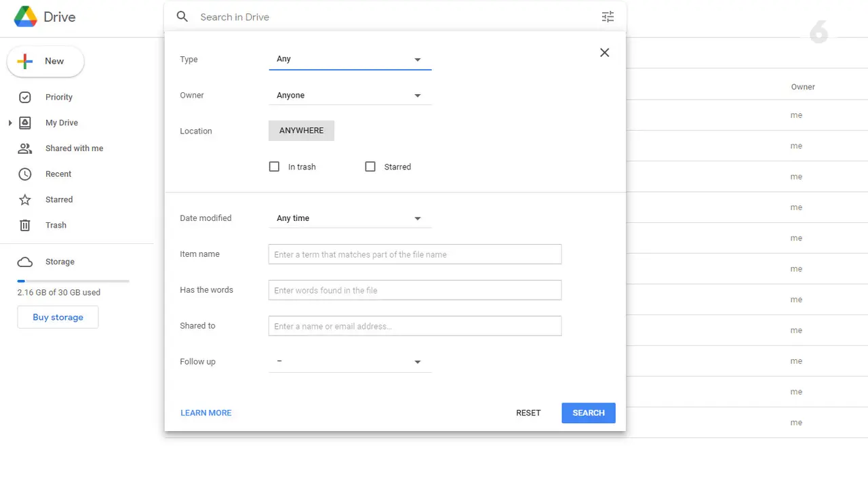This screenshot has height=488, width=868.
Task: Check the In trash checkbox
Action: click(274, 167)
